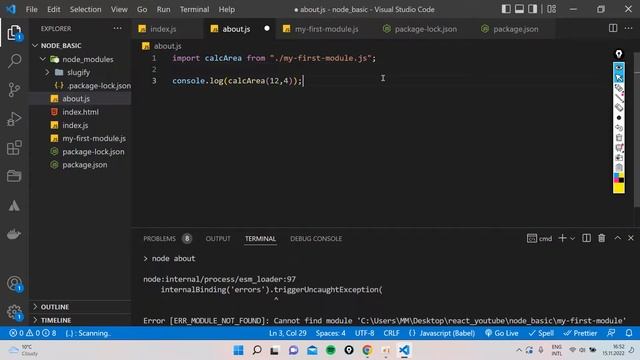Toggle bottom panel layout button
Image resolution: width=640 pixels, height=360 pixels.
point(519,9)
